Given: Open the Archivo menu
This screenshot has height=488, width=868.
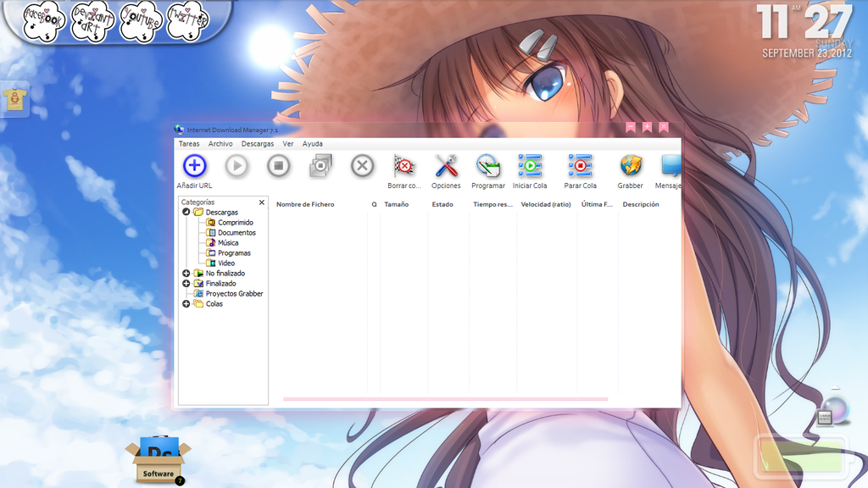Looking at the screenshot, I should click(x=220, y=144).
